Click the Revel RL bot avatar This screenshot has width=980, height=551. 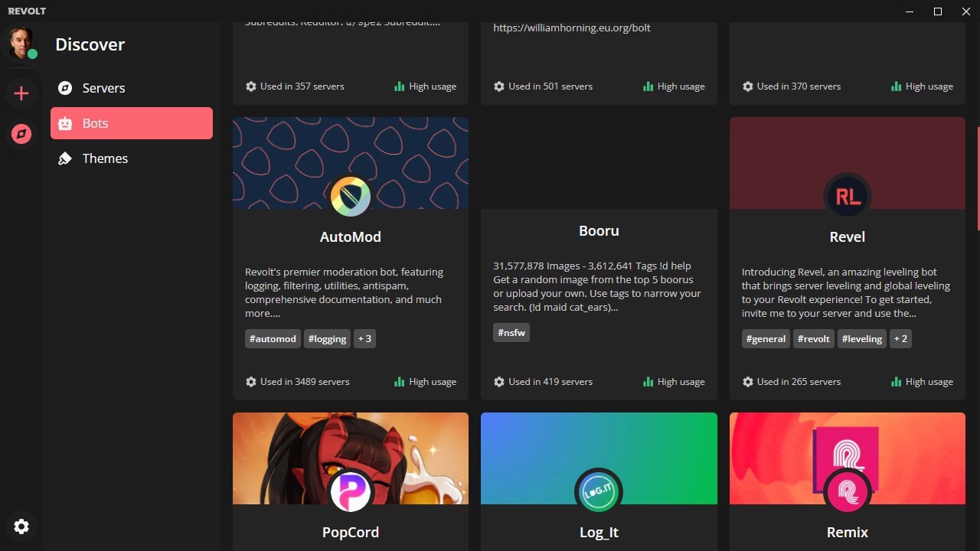pyautogui.click(x=848, y=197)
